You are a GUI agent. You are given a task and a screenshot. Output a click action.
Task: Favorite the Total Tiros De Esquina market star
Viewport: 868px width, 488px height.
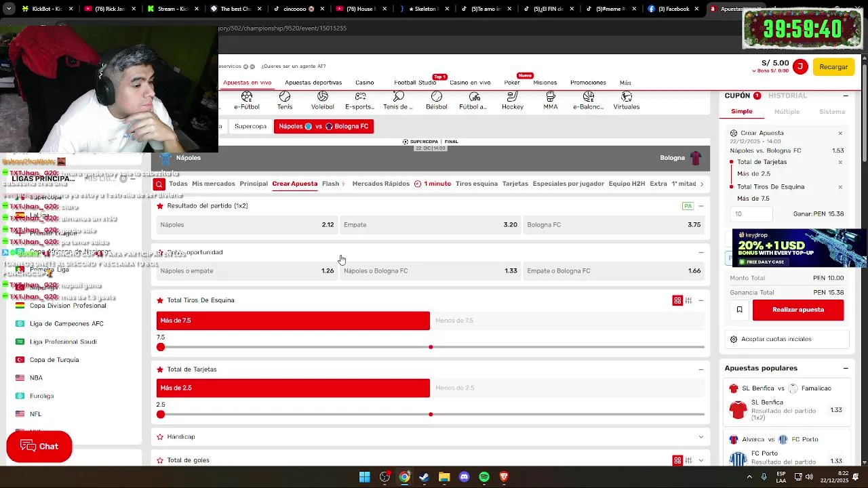tap(160, 300)
